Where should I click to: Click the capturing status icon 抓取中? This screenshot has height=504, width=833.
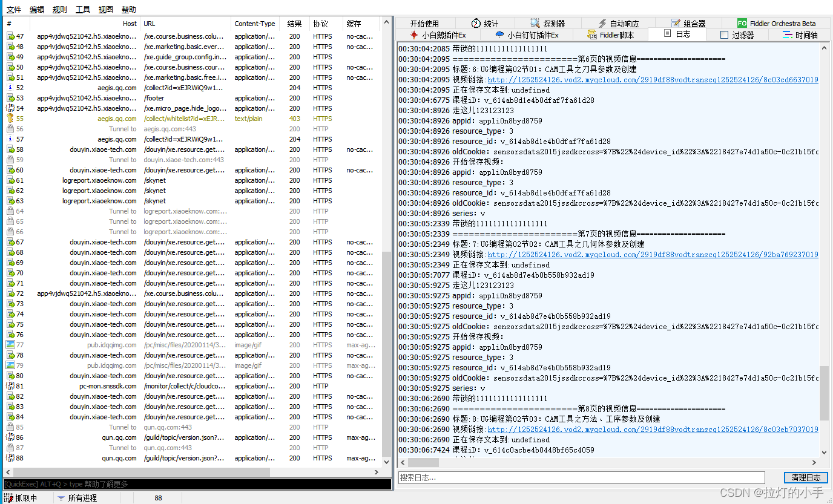coord(8,498)
